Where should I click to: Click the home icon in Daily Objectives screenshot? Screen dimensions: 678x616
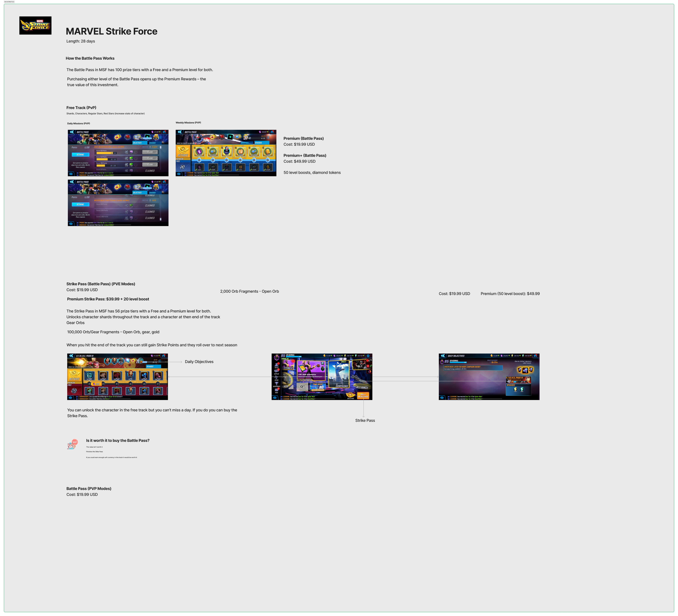(x=535, y=356)
